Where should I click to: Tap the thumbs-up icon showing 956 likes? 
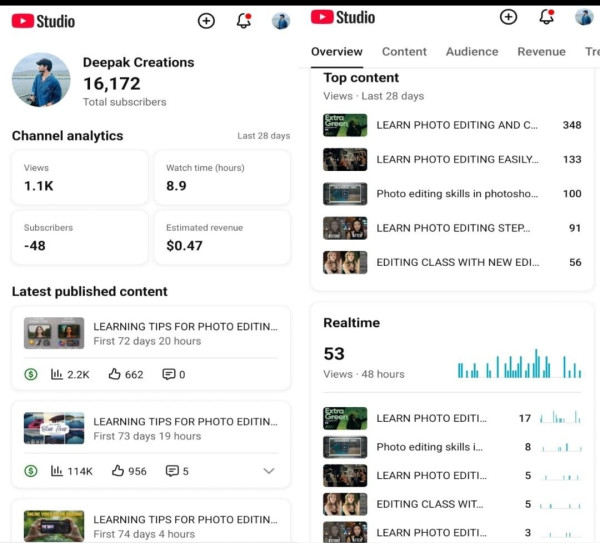click(x=118, y=471)
